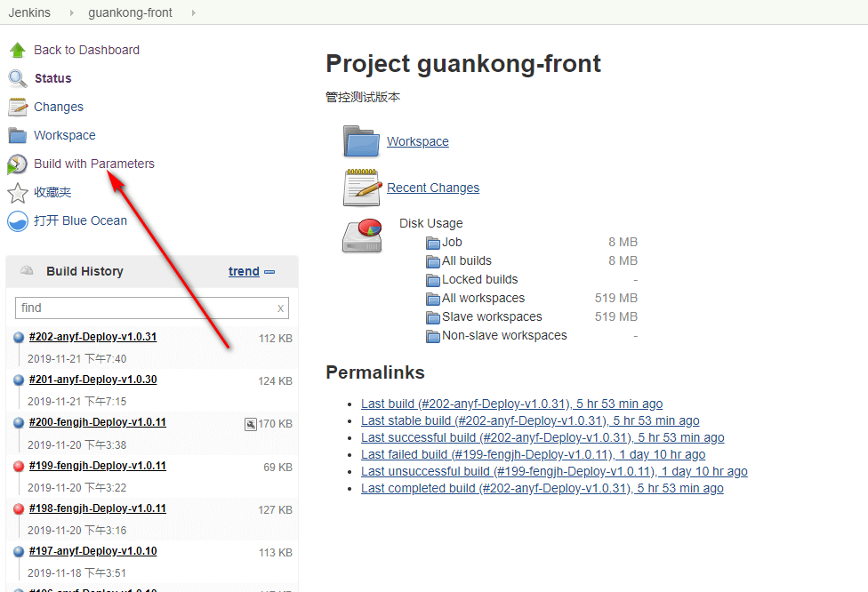
Task: Click the Blue Ocean icon
Action: click(x=18, y=221)
